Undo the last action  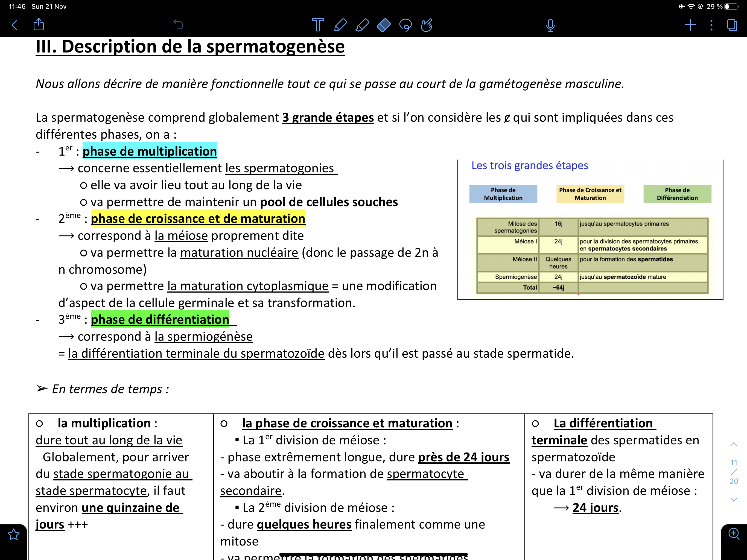coord(178,25)
